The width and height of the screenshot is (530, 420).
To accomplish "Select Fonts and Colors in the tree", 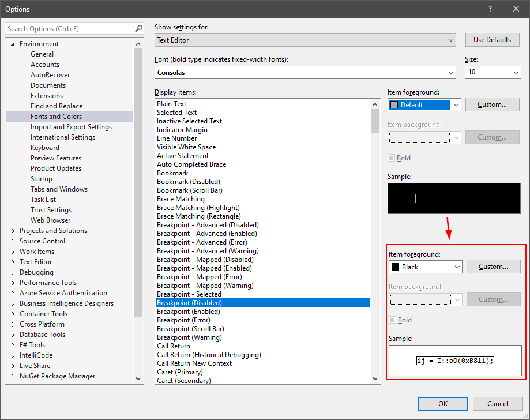I will point(56,117).
